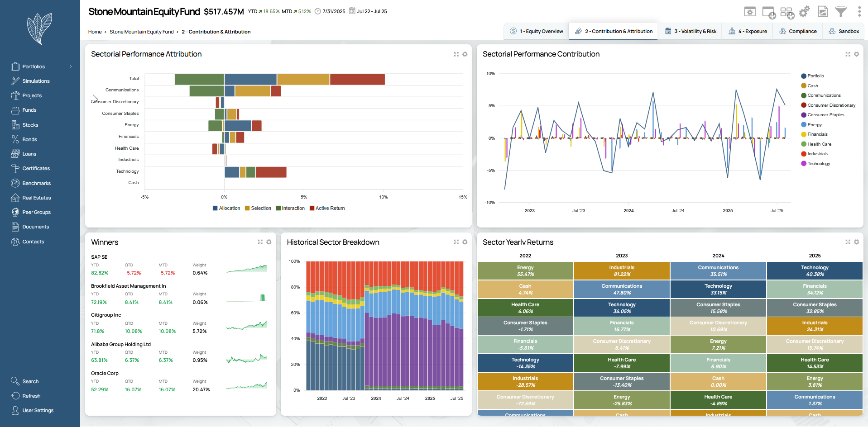Open the Jul 22 - Jul 25 date range picker

click(x=372, y=11)
